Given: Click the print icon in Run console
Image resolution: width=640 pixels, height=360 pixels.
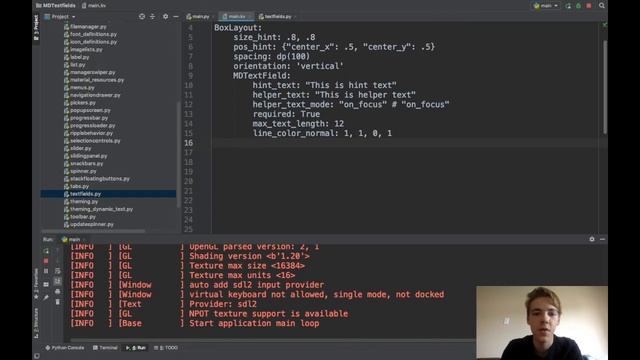Looking at the screenshot, I should 58,291.
